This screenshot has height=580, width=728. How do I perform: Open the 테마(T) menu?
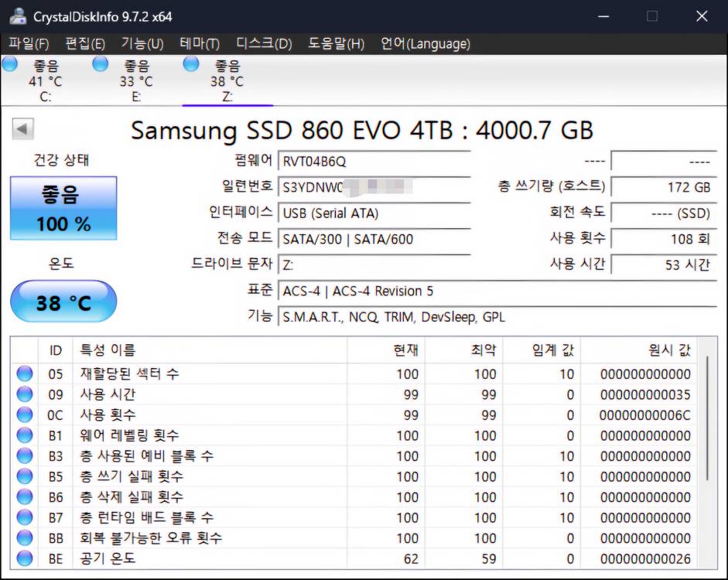[200, 43]
